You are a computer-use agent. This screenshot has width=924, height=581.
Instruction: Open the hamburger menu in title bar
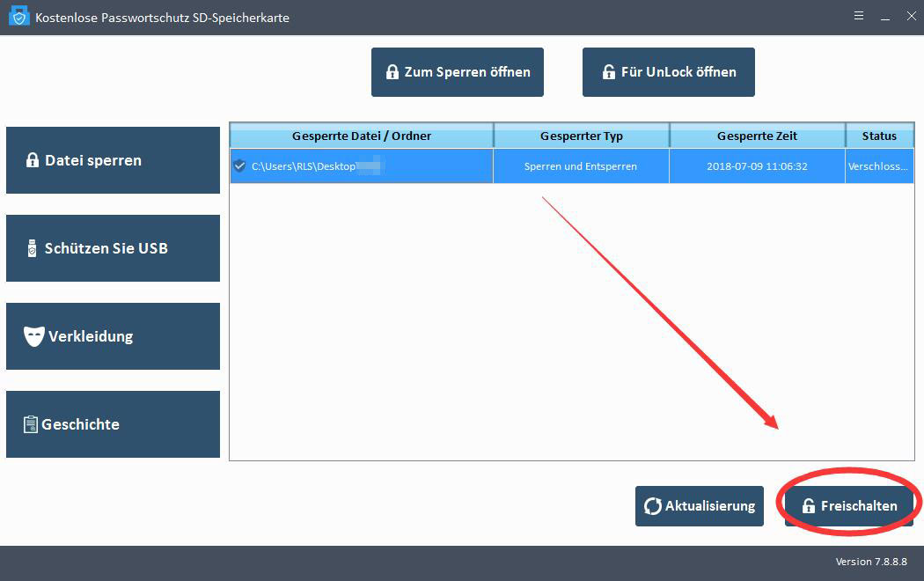859,17
